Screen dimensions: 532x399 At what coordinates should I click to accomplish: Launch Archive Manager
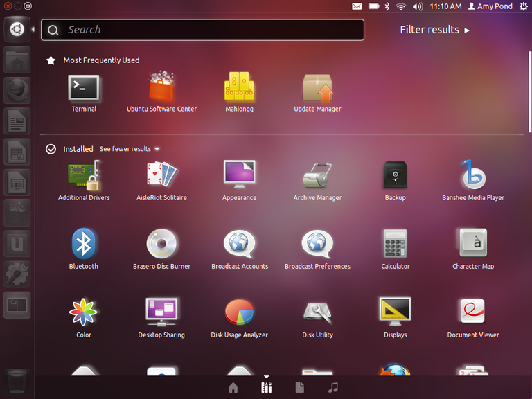(317, 175)
